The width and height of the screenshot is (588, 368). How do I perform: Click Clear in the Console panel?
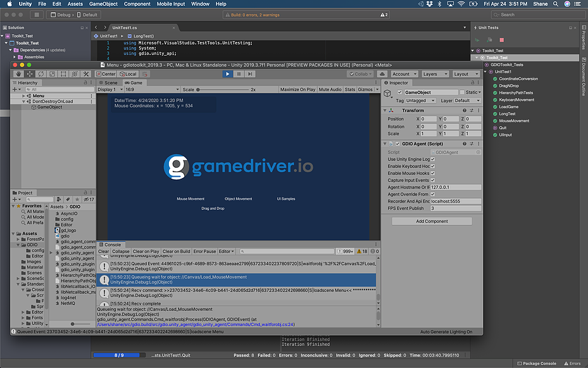[x=104, y=251]
